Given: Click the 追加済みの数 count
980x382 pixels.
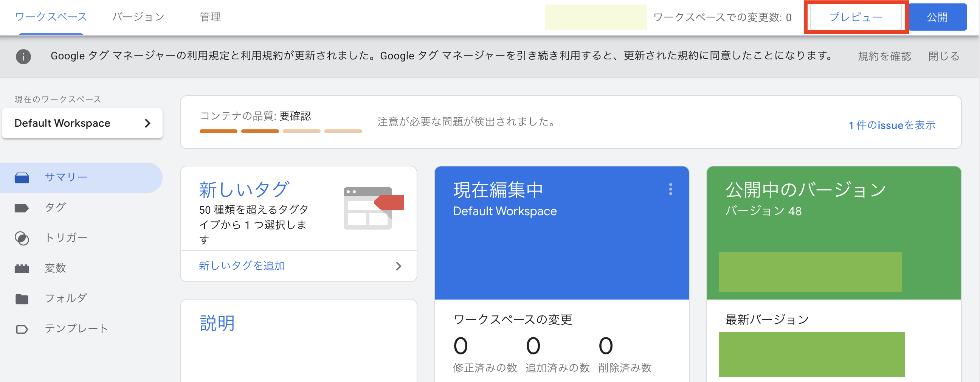Looking at the screenshot, I should [x=533, y=346].
